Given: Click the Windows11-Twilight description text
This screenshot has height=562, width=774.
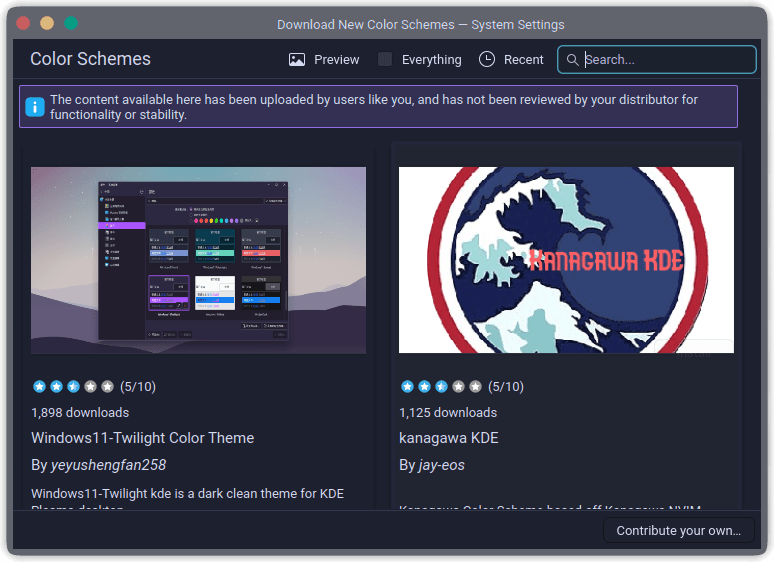Looking at the screenshot, I should point(188,497).
